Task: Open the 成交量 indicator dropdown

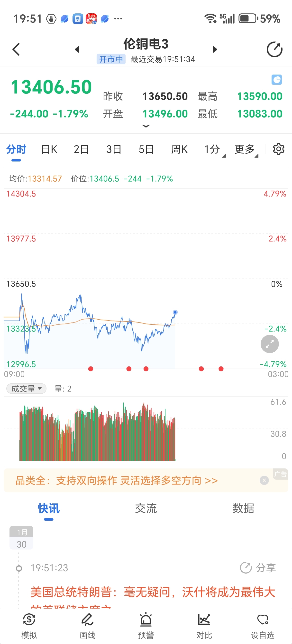Action: [26, 389]
